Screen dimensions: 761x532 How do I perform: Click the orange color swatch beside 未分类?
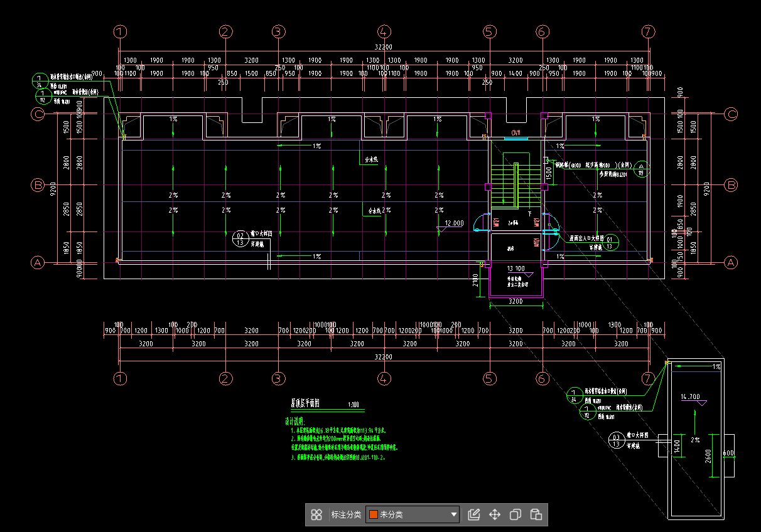[x=373, y=515]
